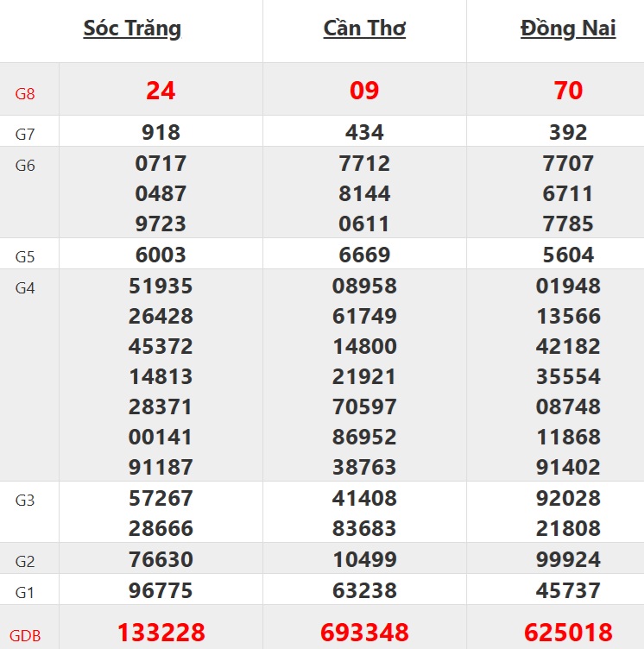
Task: Select the G3 number 41408
Action: coord(364,498)
